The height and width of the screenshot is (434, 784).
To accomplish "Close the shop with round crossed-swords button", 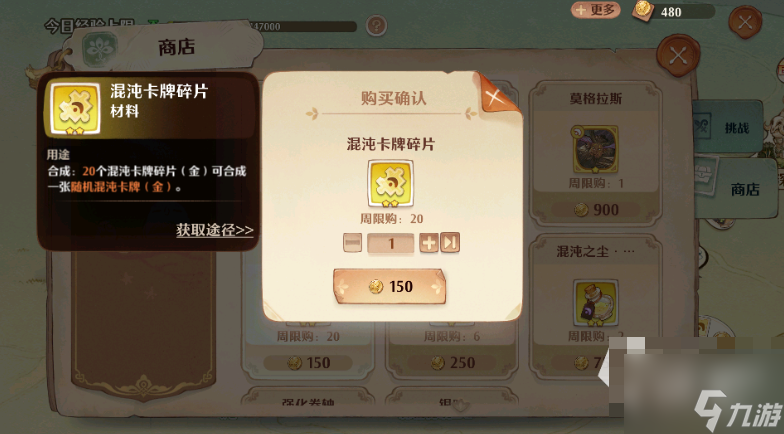I will pyautogui.click(x=678, y=55).
